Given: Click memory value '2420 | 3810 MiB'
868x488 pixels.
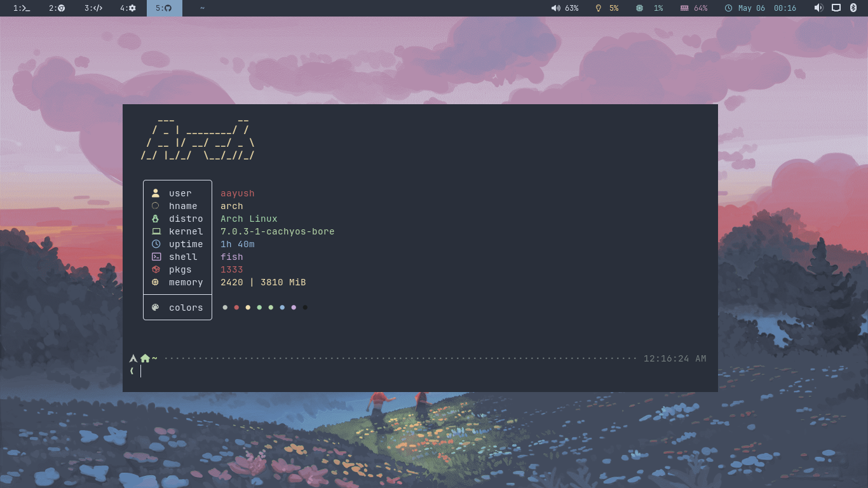Looking at the screenshot, I should click(263, 282).
